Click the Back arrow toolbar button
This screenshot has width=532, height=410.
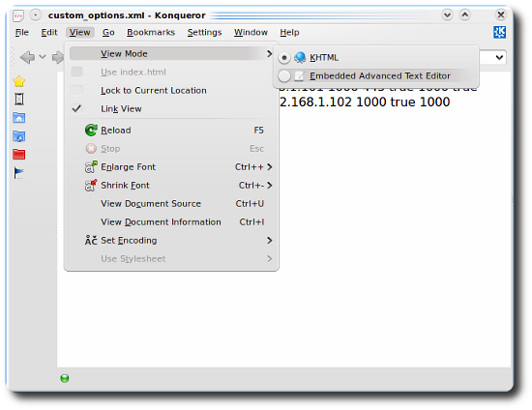click(x=28, y=57)
